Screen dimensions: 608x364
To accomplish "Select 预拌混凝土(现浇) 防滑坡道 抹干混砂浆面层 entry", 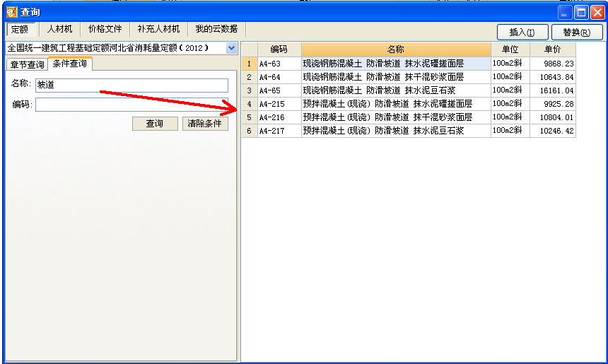I will pyautogui.click(x=396, y=117).
